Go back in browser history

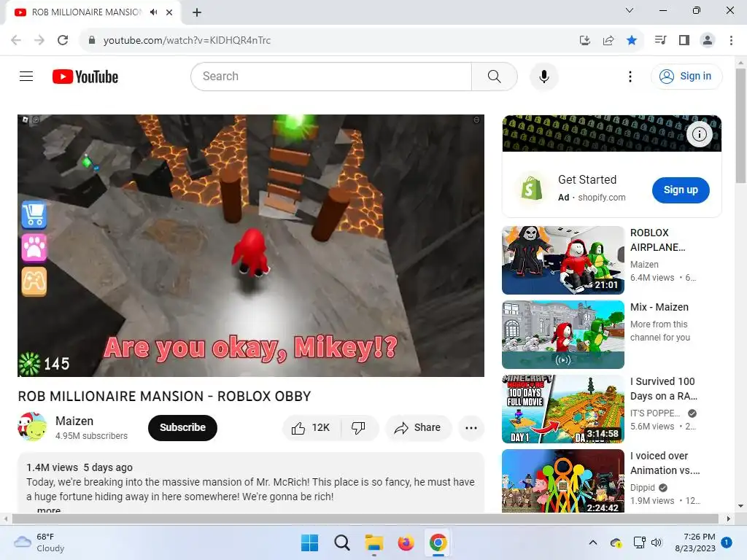[16, 40]
